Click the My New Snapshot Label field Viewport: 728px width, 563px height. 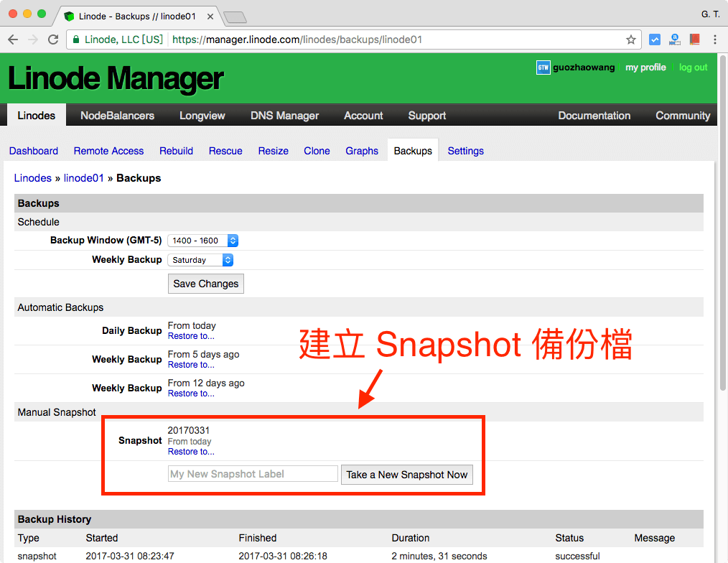(252, 473)
